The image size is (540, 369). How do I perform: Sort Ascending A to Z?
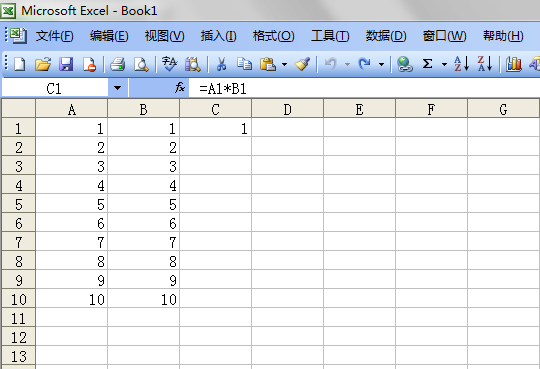pyautogui.click(x=461, y=64)
